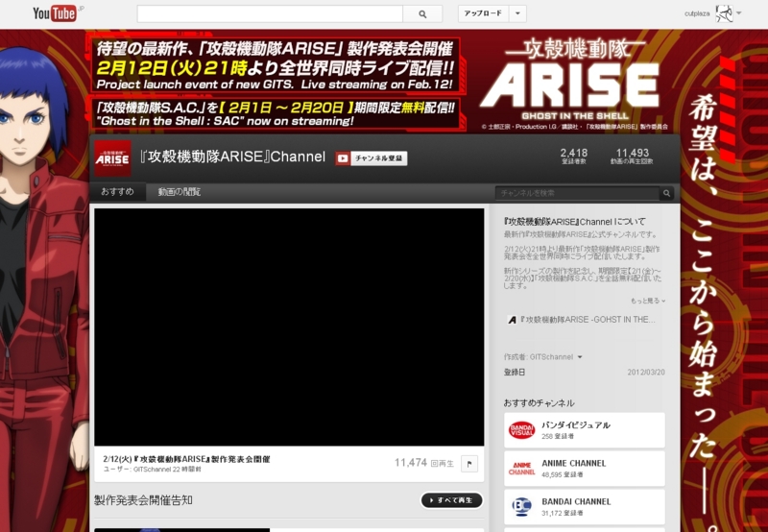Image resolution: width=768 pixels, height=532 pixels.
Task: Open the 作成者: GITSchannel dropdown
Action: click(x=542, y=356)
